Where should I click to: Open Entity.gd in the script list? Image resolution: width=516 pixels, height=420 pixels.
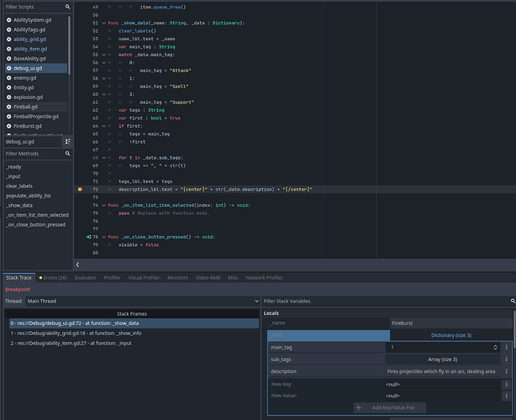pyautogui.click(x=36, y=87)
